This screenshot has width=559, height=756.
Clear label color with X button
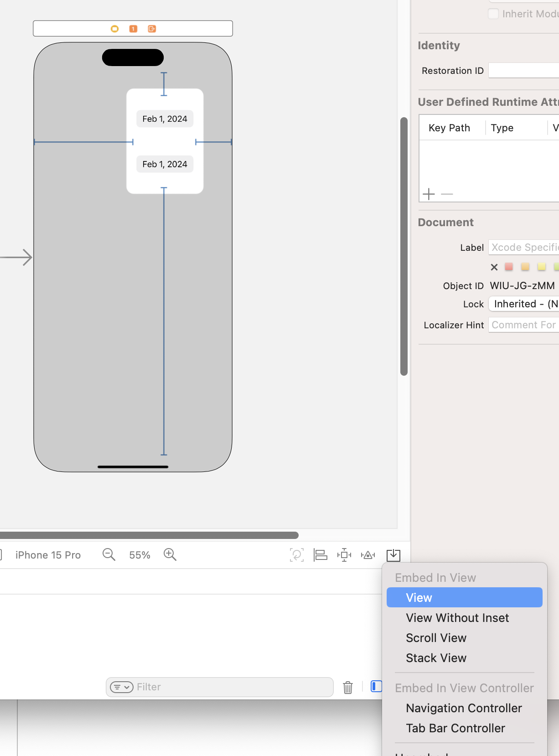pyautogui.click(x=494, y=267)
